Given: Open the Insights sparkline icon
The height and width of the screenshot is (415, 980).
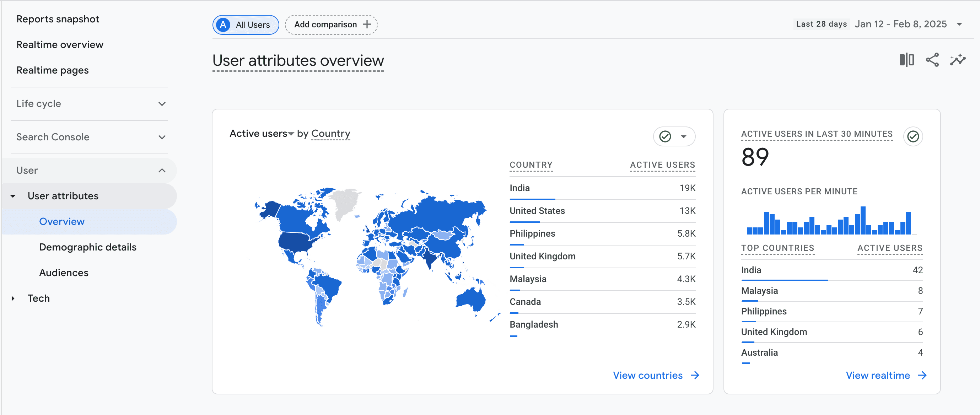Looking at the screenshot, I should (x=958, y=60).
